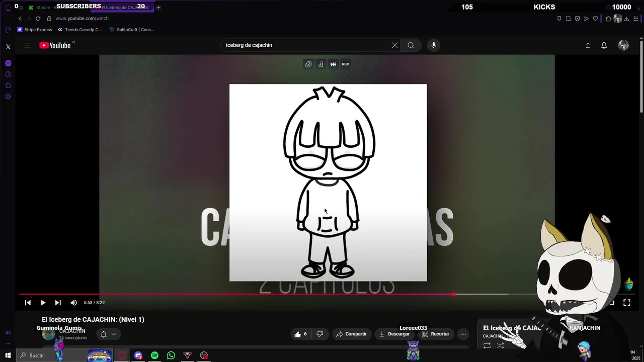Skip to previous video
644x362 pixels.
28,303
